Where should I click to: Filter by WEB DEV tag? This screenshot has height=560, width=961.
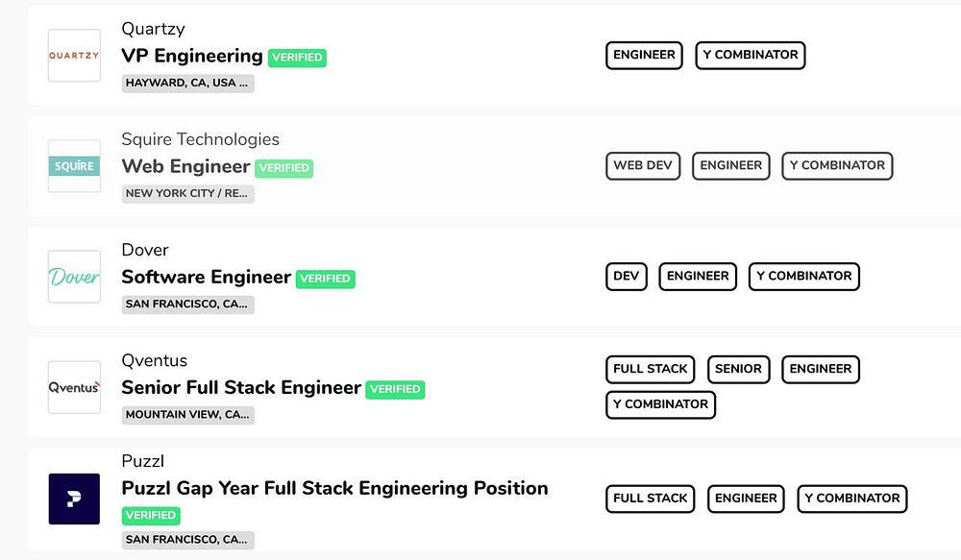[643, 165]
